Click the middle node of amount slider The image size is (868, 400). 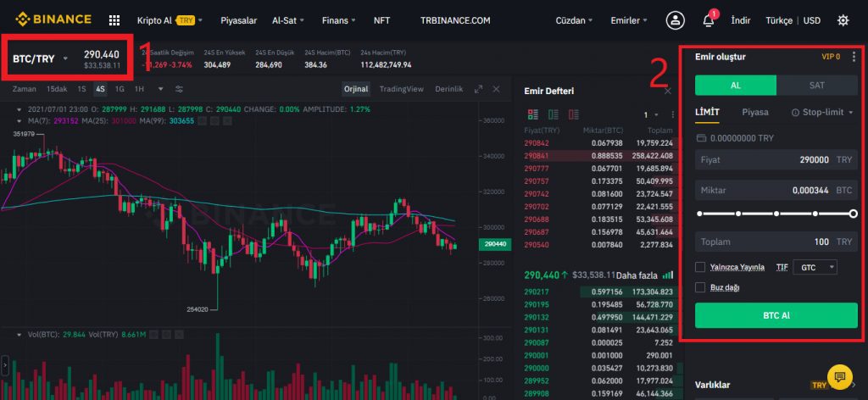pos(776,214)
